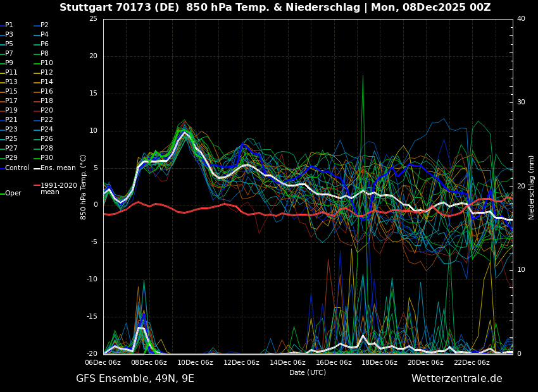Click the P16 legend label
The width and height of the screenshot is (538, 392).
coord(47,92)
